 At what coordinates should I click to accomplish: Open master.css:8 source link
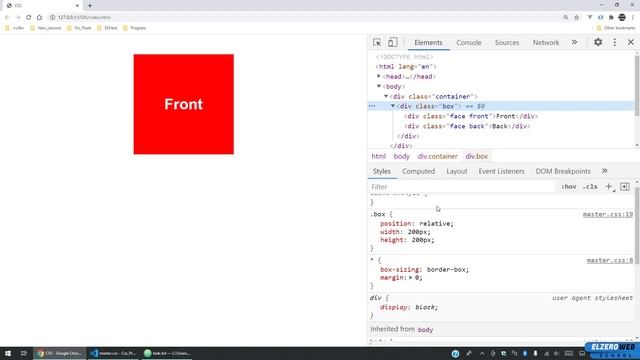[610, 260]
